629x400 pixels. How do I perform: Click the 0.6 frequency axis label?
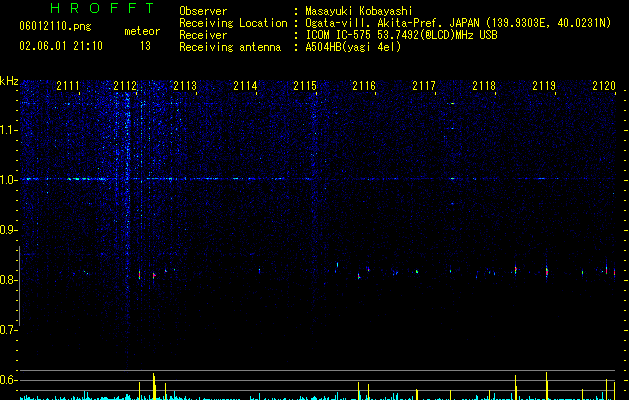8,380
